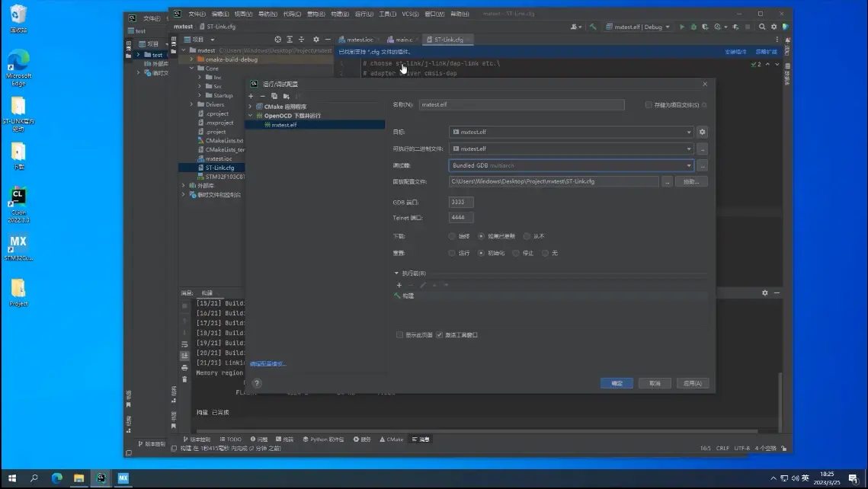
Task: Click the print icon in build panel
Action: point(184,368)
